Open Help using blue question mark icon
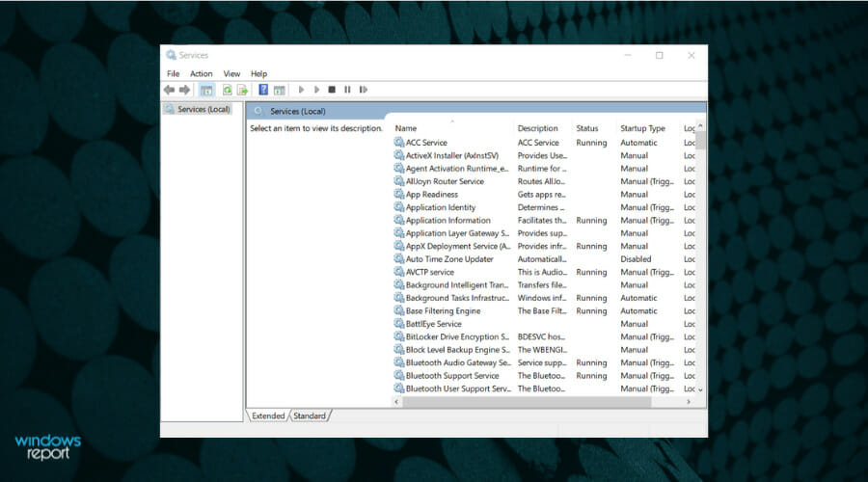 263,90
